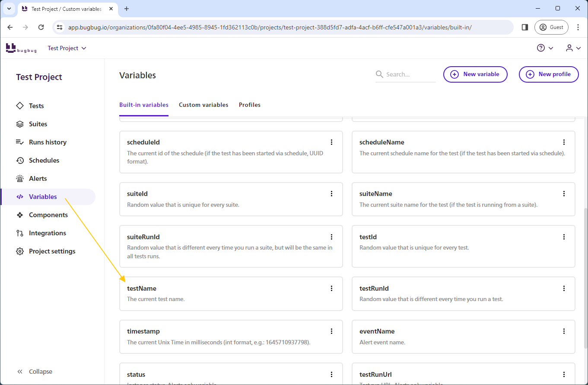Image resolution: width=588 pixels, height=385 pixels.
Task: Open Project settings gear icon
Action: click(20, 251)
